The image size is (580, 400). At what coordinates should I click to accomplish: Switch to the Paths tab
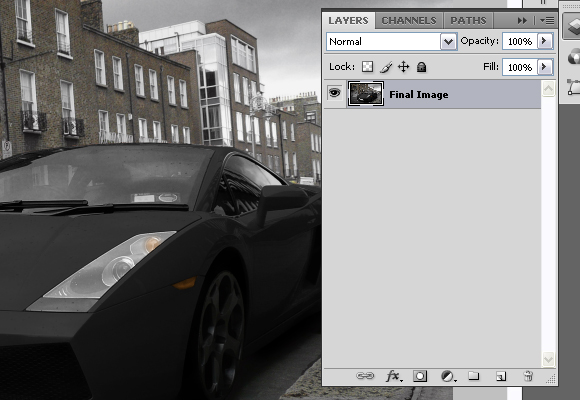tap(468, 21)
